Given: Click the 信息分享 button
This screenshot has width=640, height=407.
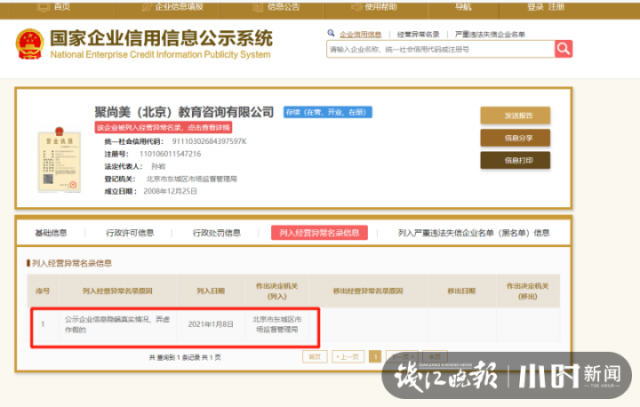Looking at the screenshot, I should click(515, 138).
